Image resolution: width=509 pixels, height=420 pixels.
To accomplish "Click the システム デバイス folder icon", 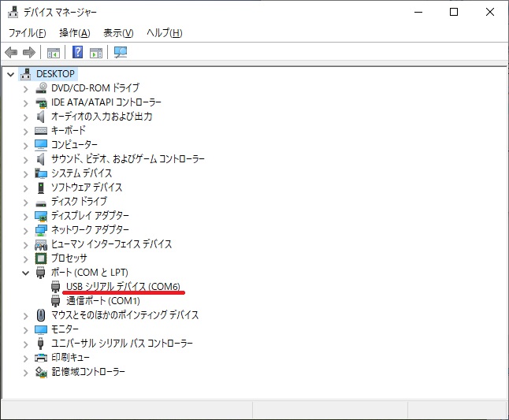I will point(41,173).
